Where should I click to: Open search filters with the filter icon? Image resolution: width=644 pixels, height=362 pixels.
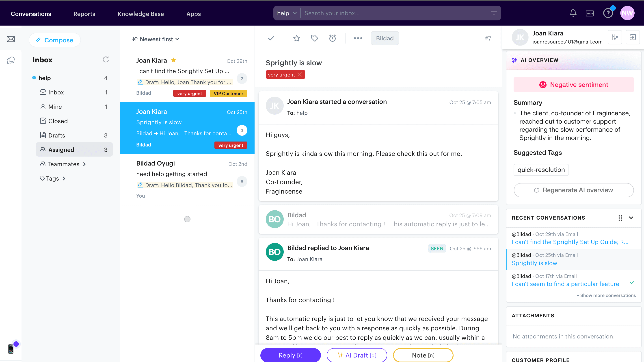click(493, 13)
